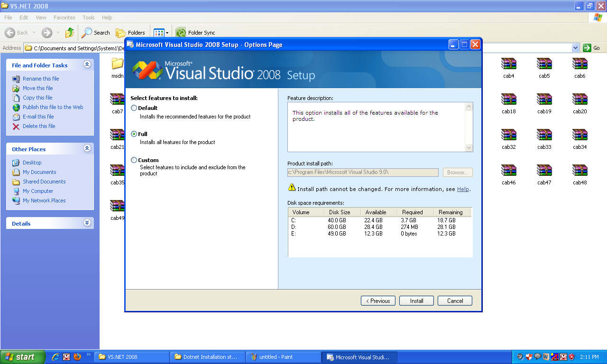607x364 pixels.
Task: Launch Internet Explorer from Quick Launch
Action: (55, 357)
